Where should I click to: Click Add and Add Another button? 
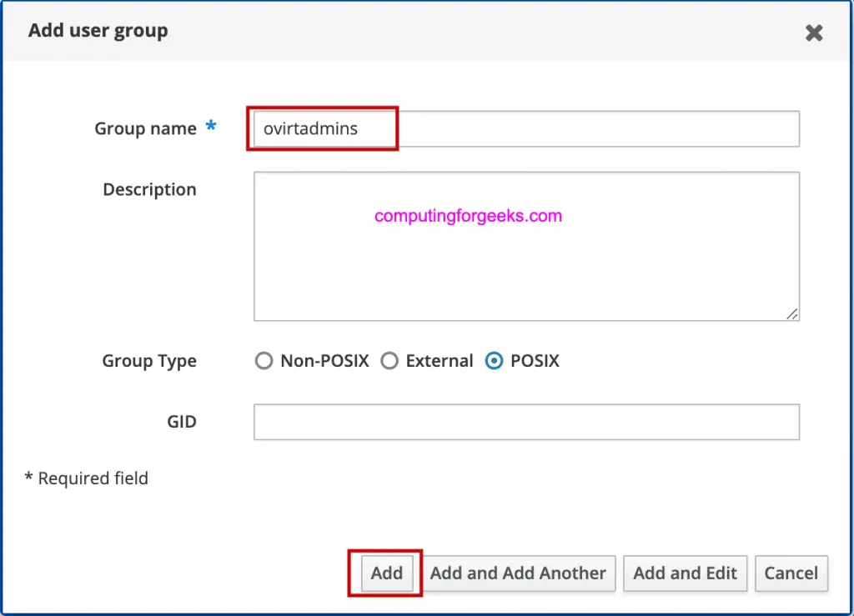pyautogui.click(x=518, y=573)
